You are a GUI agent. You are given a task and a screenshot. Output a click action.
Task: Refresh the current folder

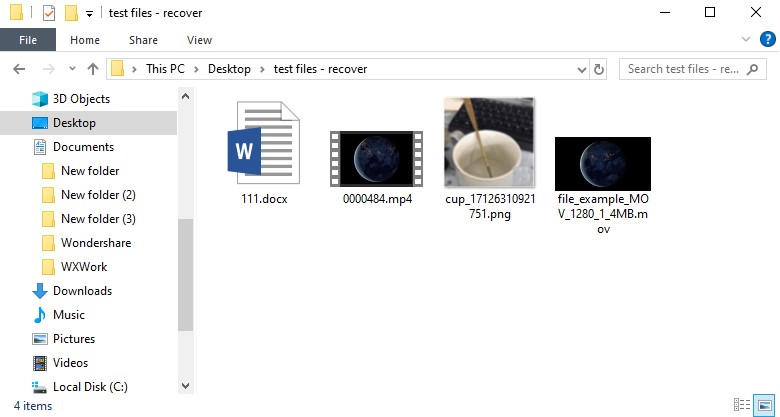(x=599, y=70)
